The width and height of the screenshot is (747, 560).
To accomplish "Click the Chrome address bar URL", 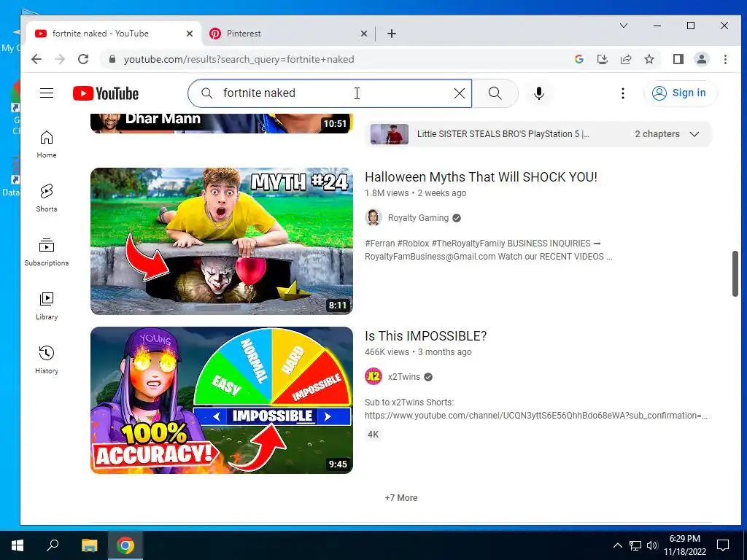I will click(239, 59).
